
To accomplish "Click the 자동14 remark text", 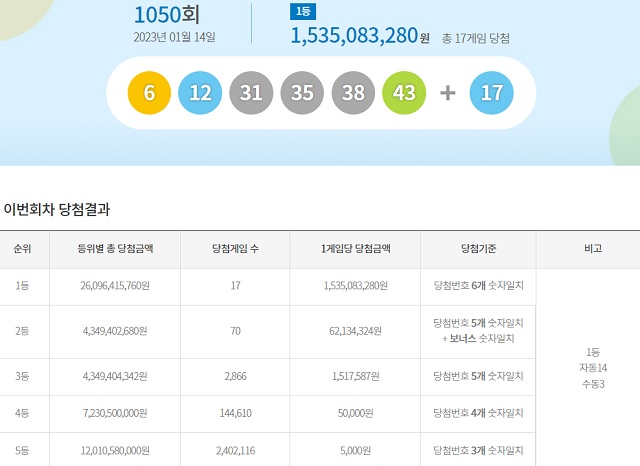I will tap(593, 368).
